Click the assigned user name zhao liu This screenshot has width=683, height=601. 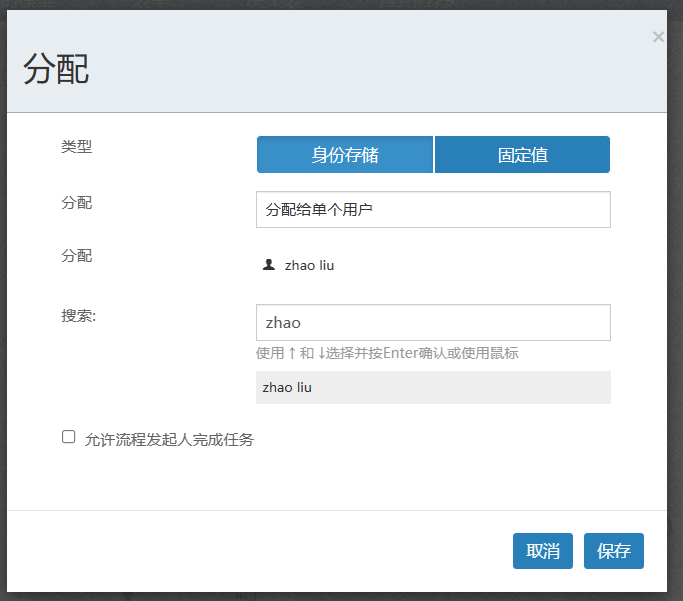(309, 266)
